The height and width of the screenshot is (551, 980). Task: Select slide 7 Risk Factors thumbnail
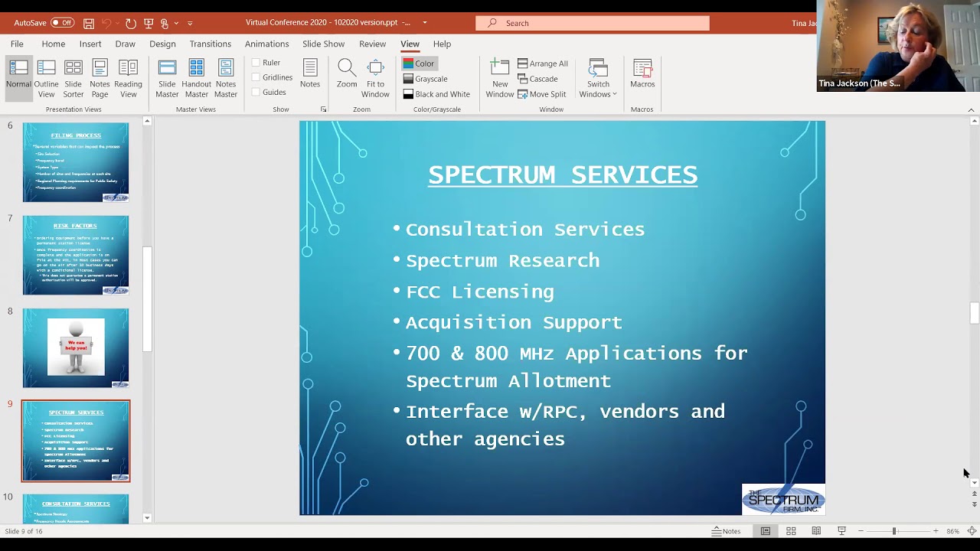(x=76, y=256)
